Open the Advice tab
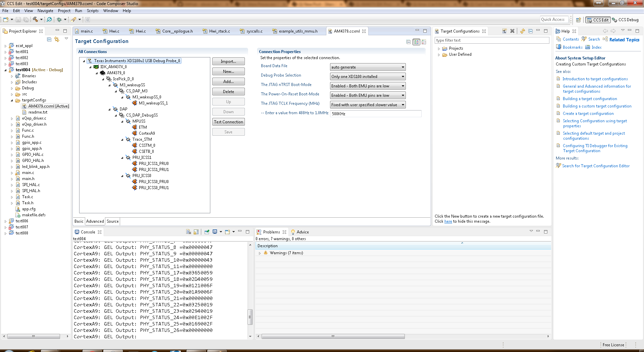This screenshot has width=644, height=352. coord(300,232)
